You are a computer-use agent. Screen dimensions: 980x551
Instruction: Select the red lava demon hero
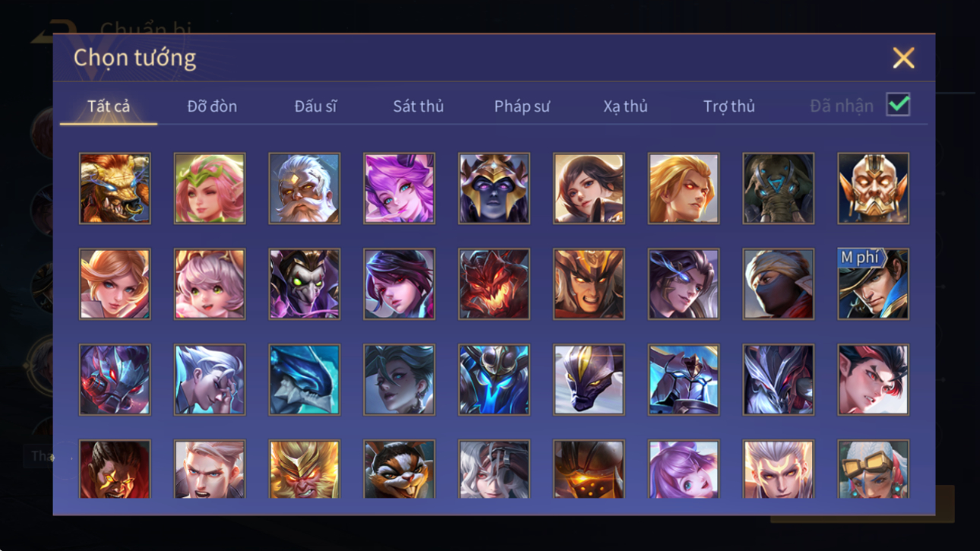(494, 284)
